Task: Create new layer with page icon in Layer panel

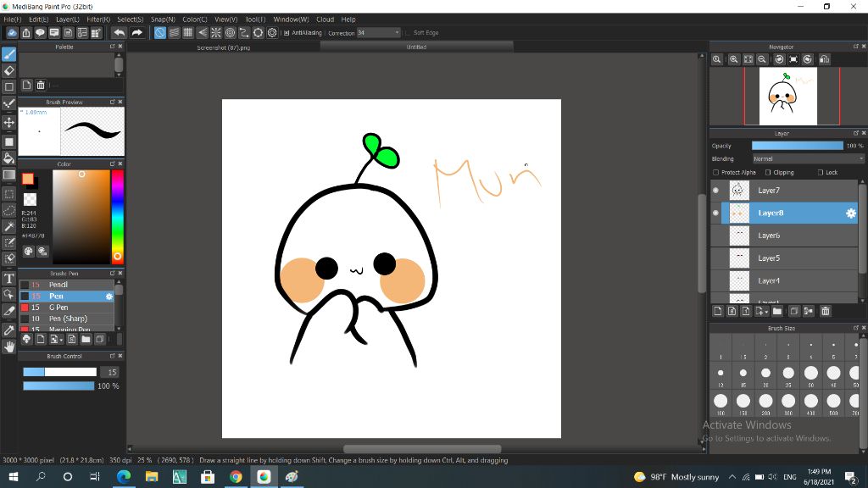Action: click(718, 311)
